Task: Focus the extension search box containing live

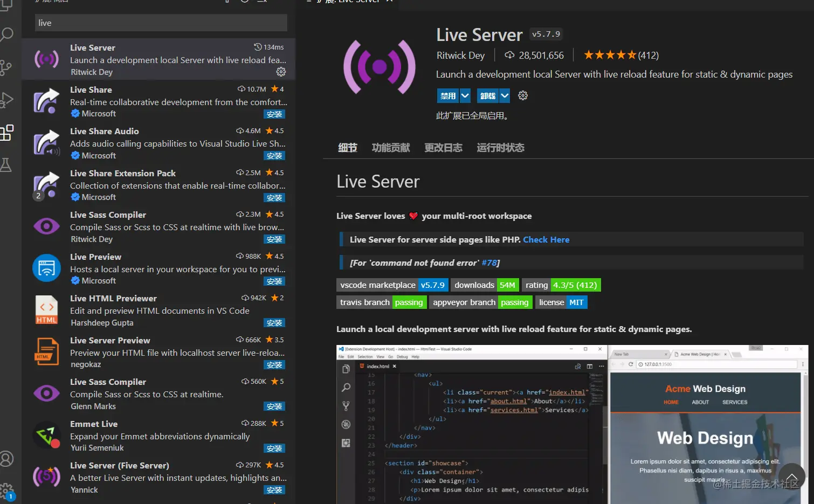Action: point(161,23)
